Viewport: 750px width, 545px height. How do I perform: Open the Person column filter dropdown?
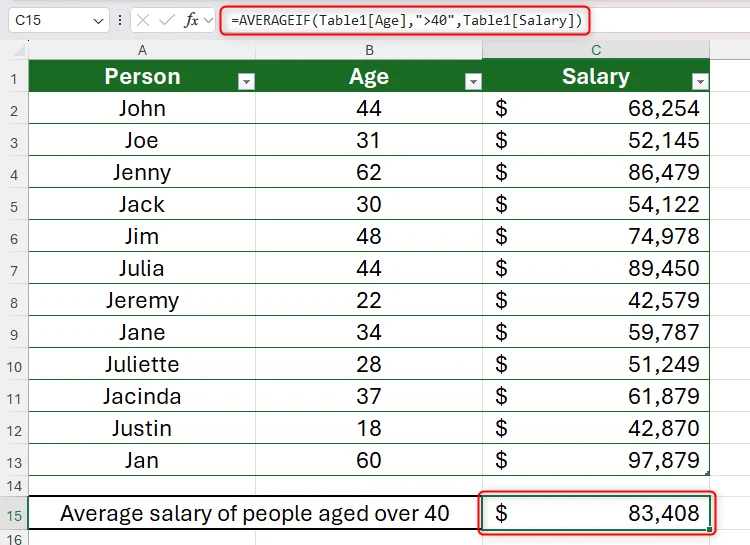pos(246,82)
